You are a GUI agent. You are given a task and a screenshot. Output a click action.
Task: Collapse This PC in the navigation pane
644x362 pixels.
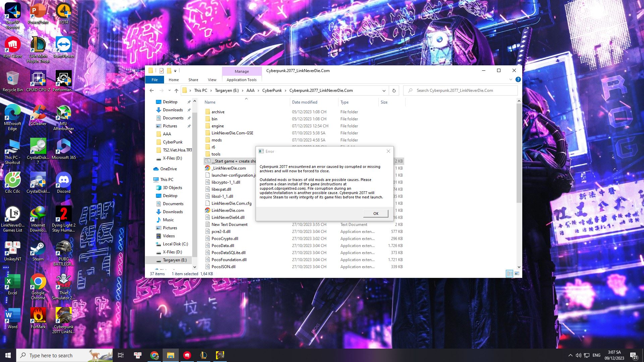154,179
